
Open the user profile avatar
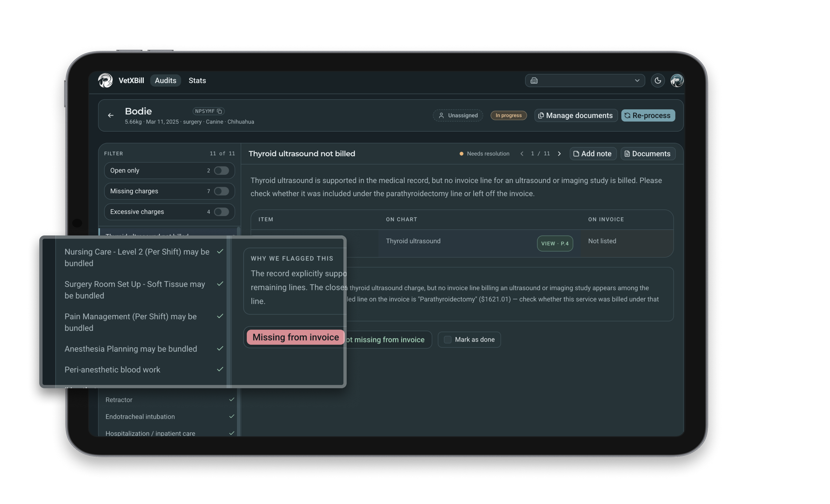coord(677,80)
